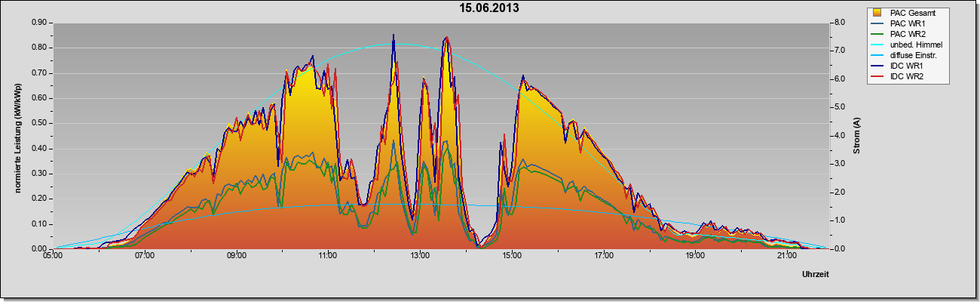Click the 4.0 right axis value
This screenshot has width=980, height=302.
click(839, 136)
